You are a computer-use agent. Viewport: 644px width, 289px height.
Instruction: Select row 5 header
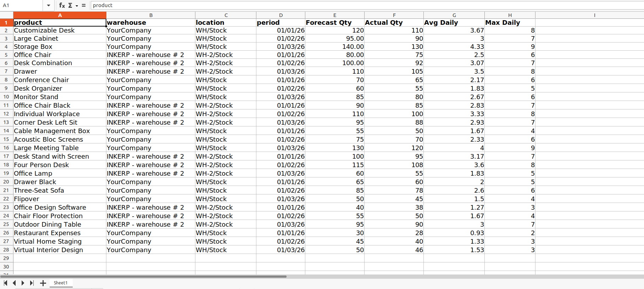coord(6,55)
